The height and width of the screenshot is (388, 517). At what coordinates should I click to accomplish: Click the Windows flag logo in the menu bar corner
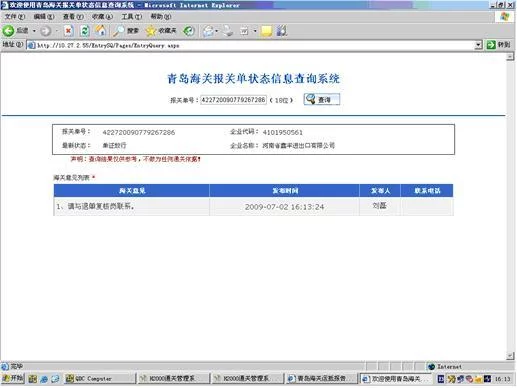click(x=505, y=16)
